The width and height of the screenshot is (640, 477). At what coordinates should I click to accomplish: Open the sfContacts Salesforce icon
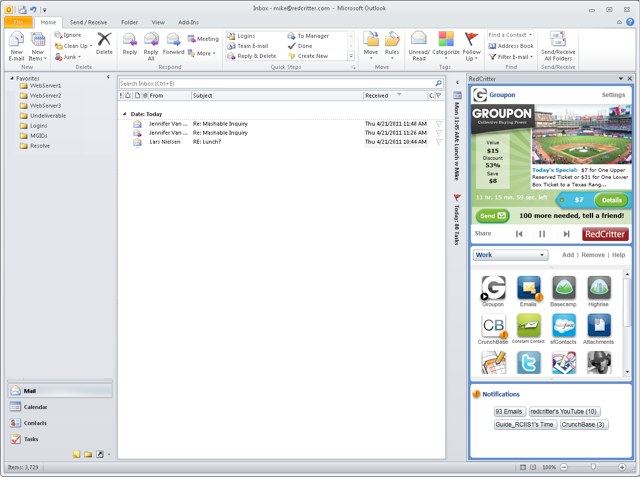[x=563, y=329]
